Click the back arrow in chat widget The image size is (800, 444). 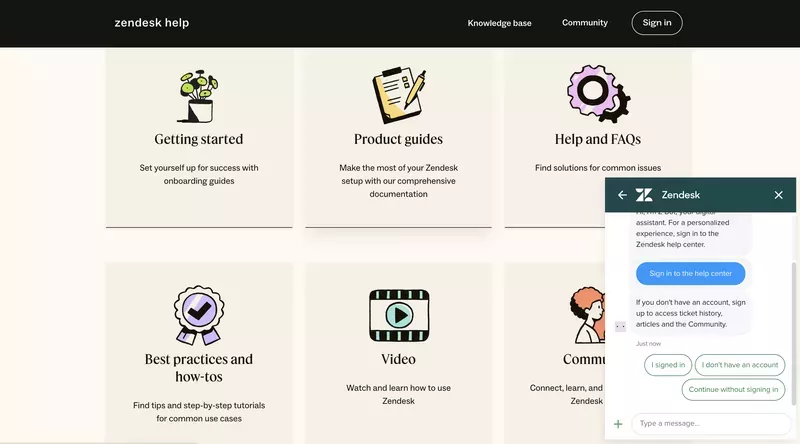622,195
